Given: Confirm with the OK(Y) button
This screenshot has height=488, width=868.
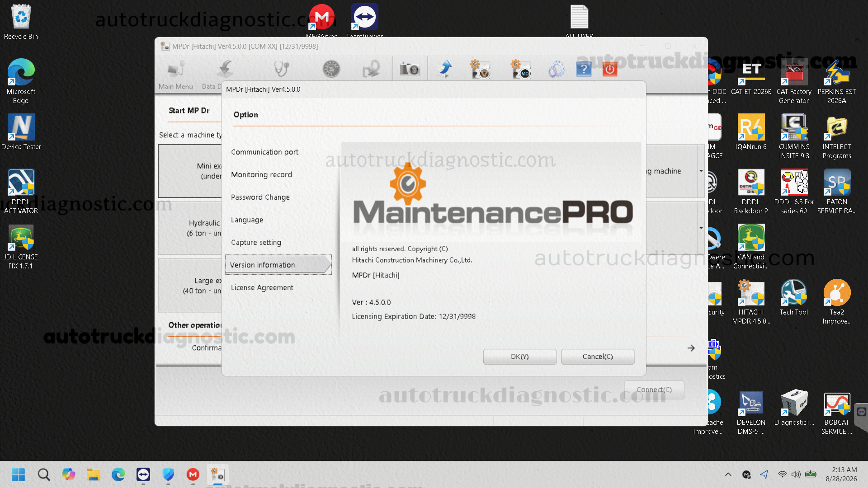Looking at the screenshot, I should coord(519,357).
